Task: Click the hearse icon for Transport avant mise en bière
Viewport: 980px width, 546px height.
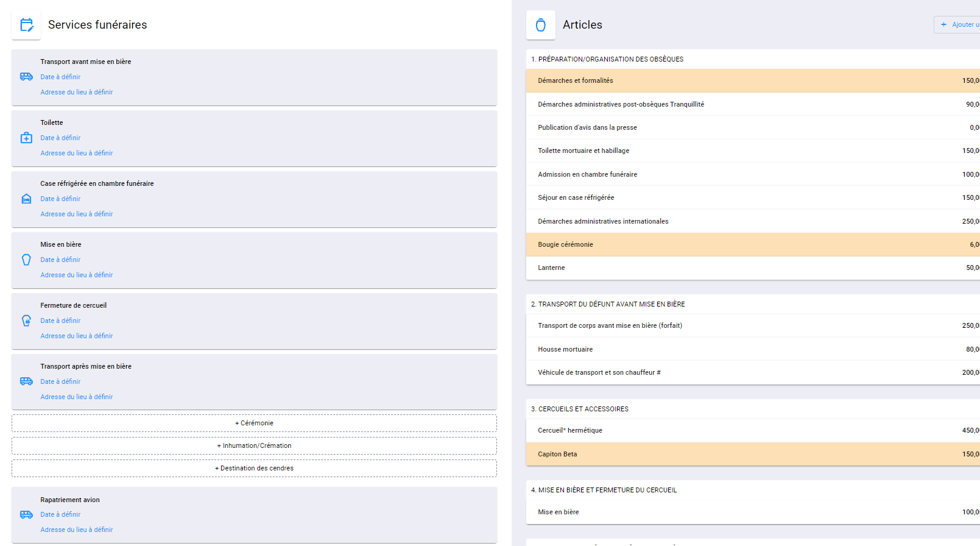Action: pos(26,77)
